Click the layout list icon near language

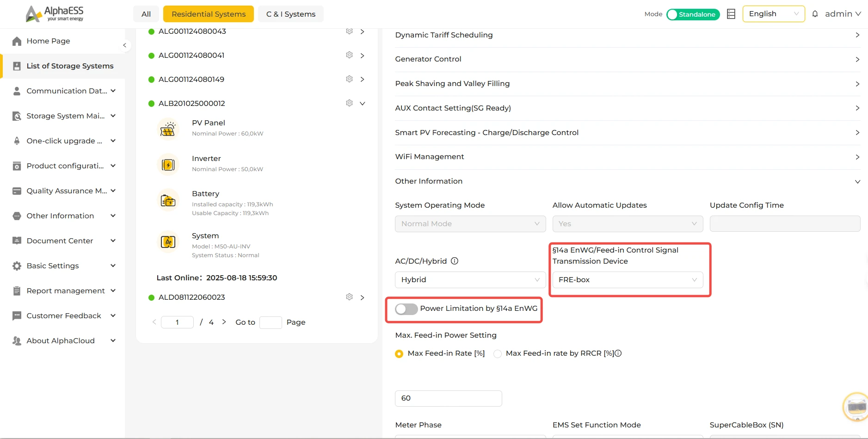click(731, 14)
